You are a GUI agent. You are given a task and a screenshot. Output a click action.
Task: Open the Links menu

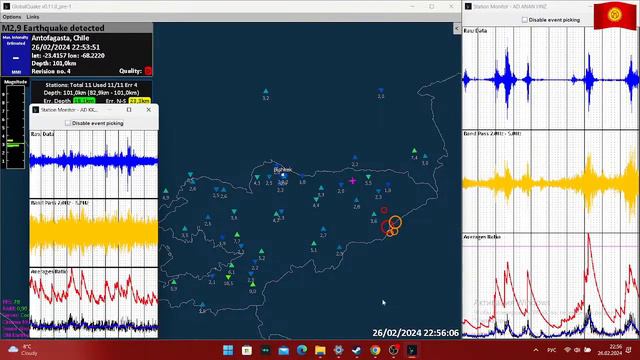tap(33, 17)
